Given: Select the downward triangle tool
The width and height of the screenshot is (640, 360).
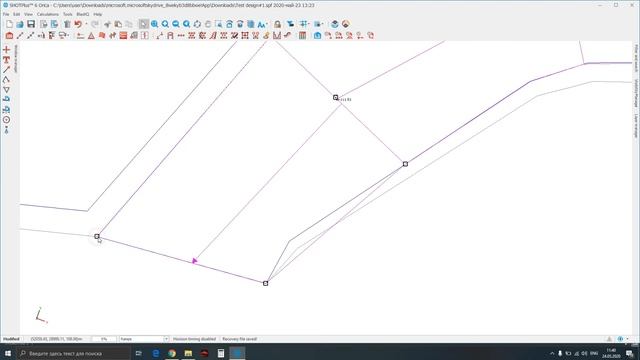Looking at the screenshot, I should coord(7,89).
